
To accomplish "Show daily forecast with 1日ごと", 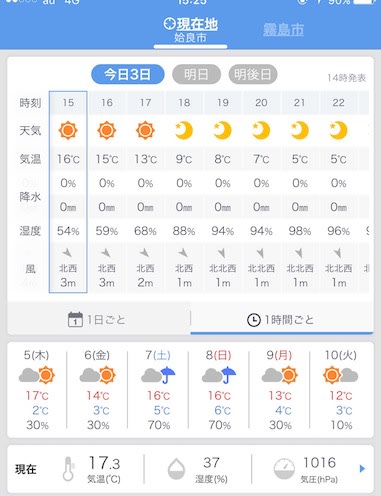I will 99,319.
